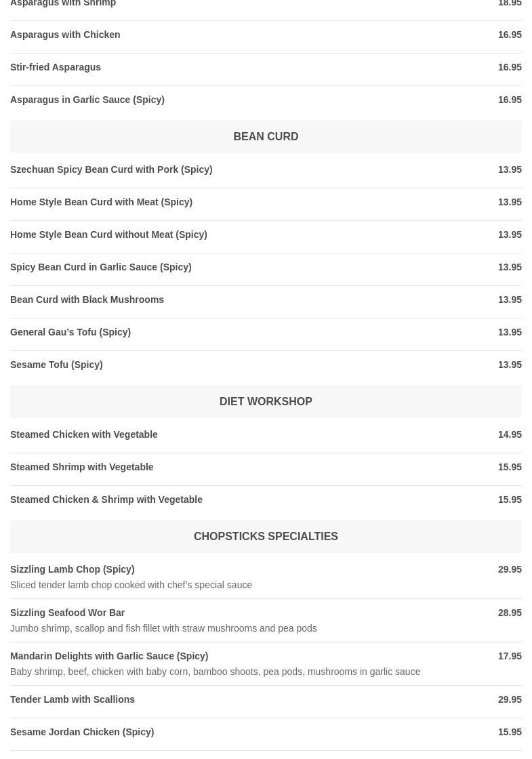The height and width of the screenshot is (759, 532).
Task: Select Steamed Shrimp with Vegetable
Action: click(81, 467)
